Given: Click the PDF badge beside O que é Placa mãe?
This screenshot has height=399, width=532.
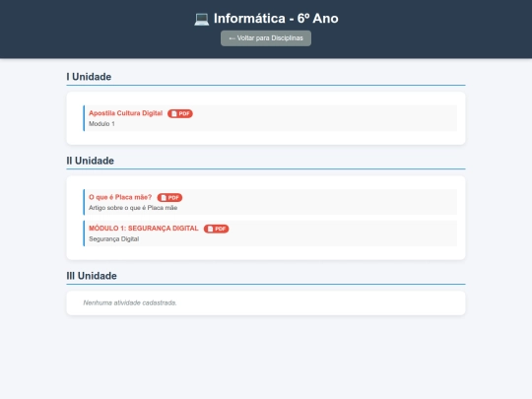Looking at the screenshot, I should (x=169, y=197).
